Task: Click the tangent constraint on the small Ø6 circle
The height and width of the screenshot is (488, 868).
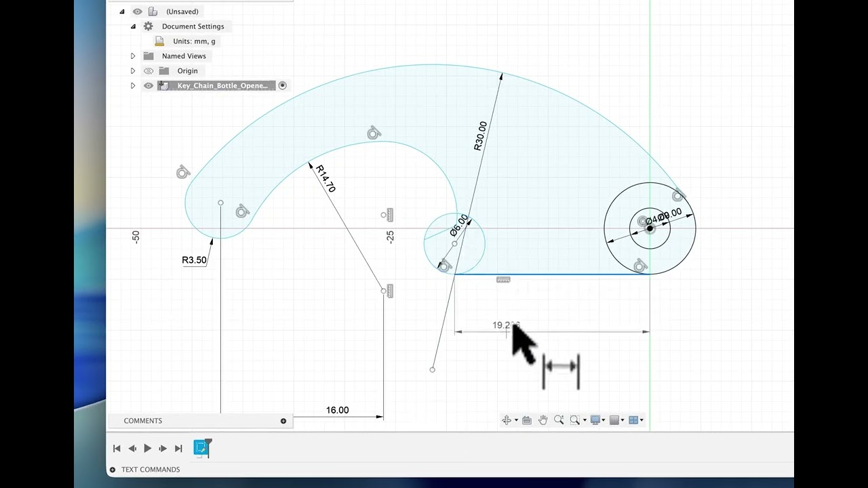Action: coord(444,266)
